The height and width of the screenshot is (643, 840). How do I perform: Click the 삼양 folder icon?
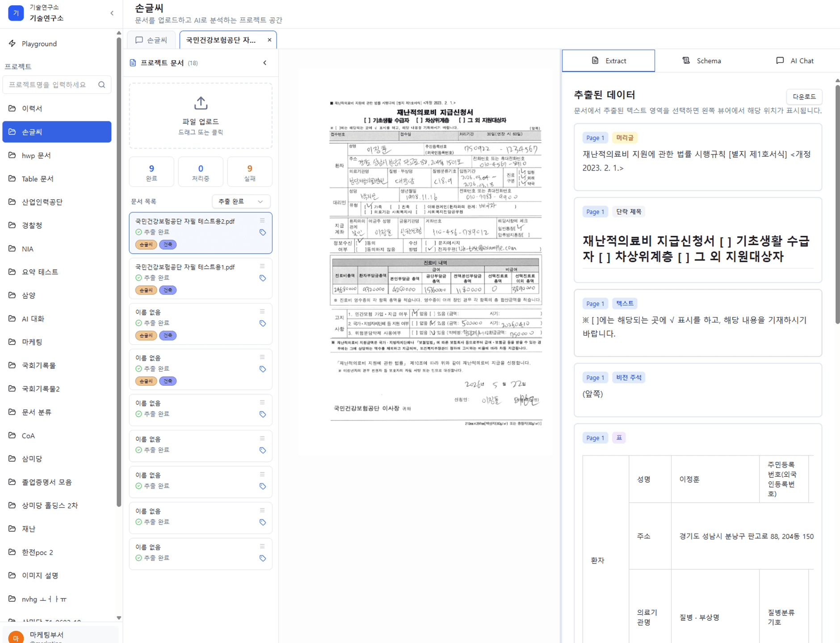click(12, 295)
